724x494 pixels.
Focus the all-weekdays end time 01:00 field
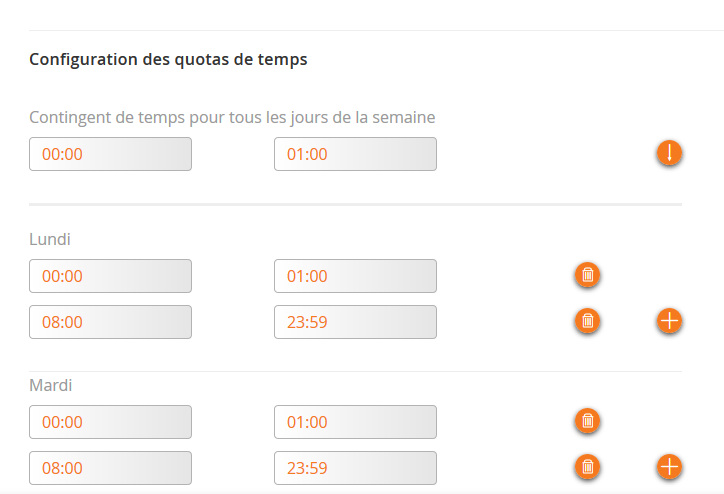pyautogui.click(x=355, y=154)
